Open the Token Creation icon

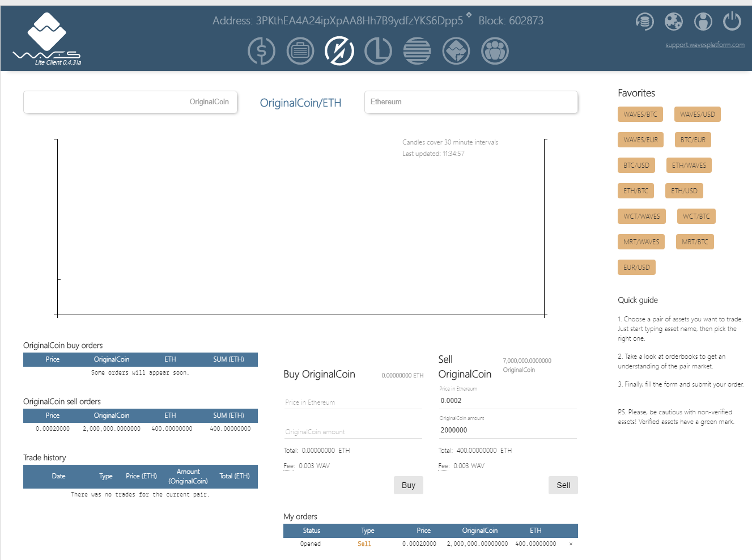point(456,51)
